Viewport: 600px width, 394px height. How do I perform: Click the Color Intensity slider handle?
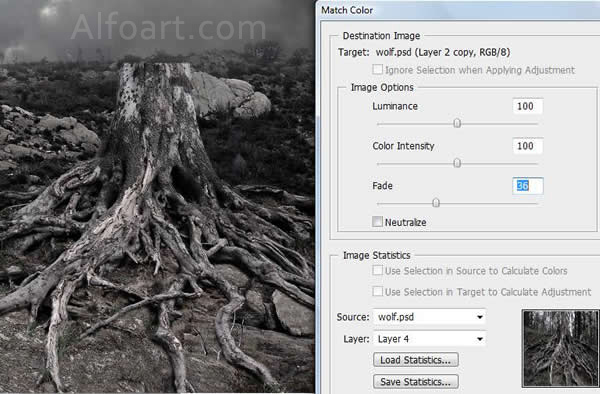coord(457,163)
